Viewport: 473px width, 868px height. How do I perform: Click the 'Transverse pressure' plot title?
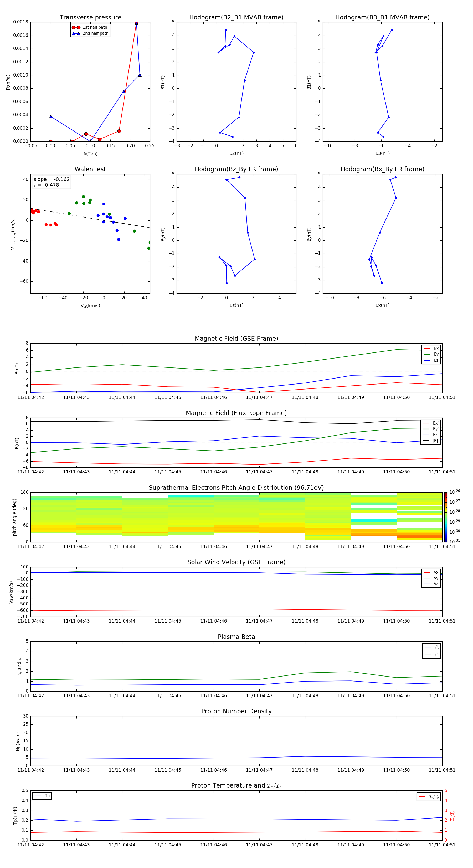90,18
